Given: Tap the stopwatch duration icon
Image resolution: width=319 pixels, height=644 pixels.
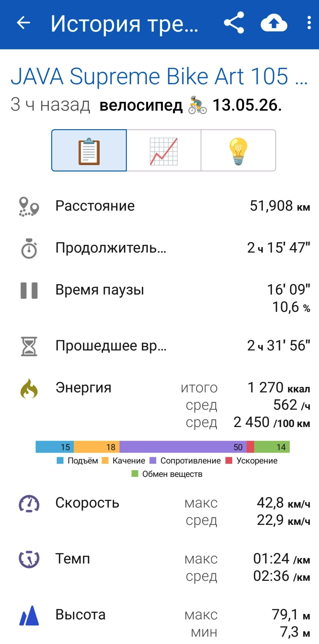Looking at the screenshot, I should pyautogui.click(x=29, y=248).
